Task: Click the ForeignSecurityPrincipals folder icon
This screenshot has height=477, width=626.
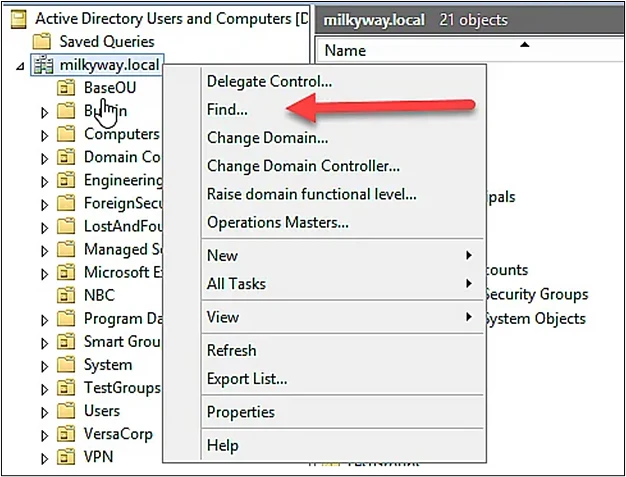Action: pos(66,204)
